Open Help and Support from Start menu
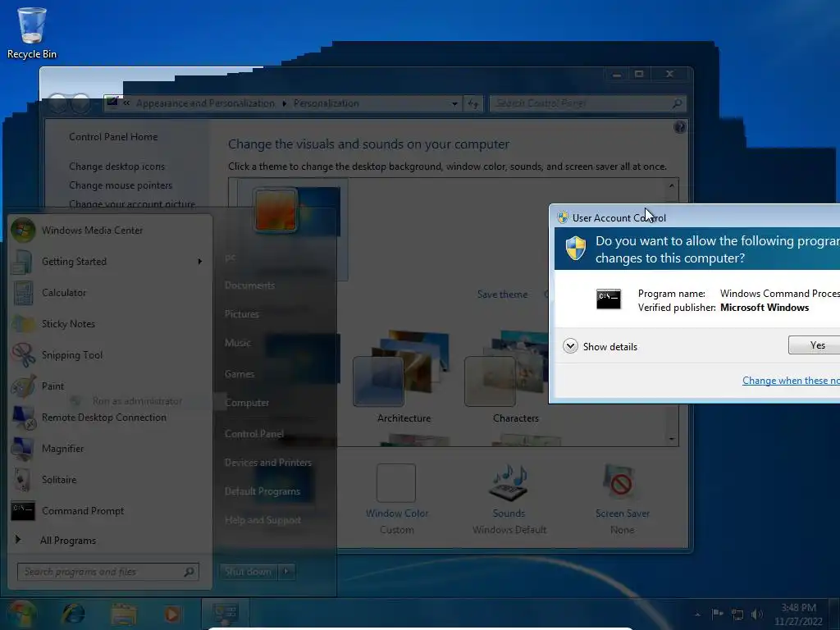The image size is (840, 630). [262, 520]
